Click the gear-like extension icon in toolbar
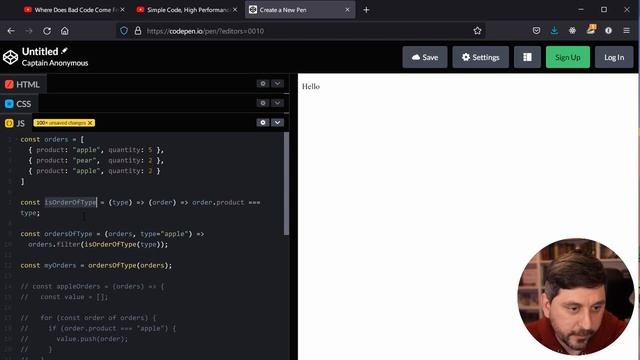The image size is (640, 360). tap(572, 31)
